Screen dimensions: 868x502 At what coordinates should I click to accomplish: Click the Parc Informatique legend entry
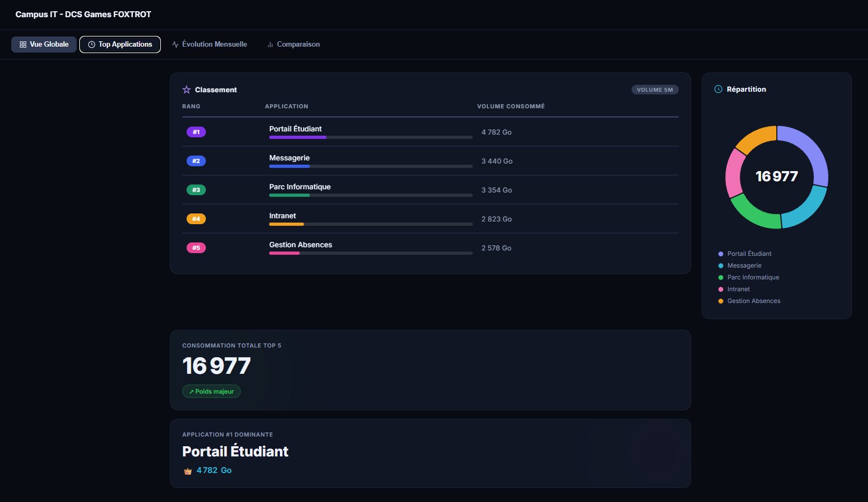pyautogui.click(x=753, y=277)
